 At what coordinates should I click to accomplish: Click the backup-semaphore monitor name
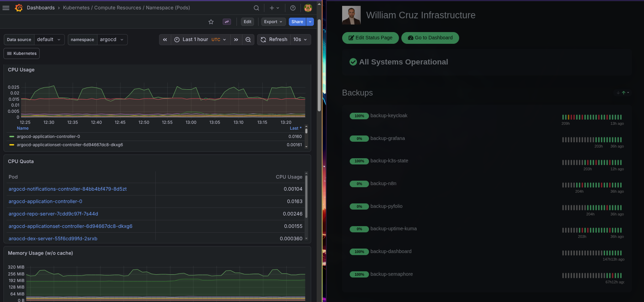tap(392, 274)
